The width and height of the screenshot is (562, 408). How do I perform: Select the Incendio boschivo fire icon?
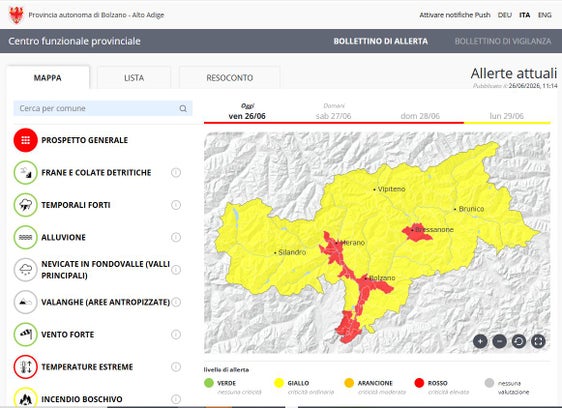tap(25, 398)
